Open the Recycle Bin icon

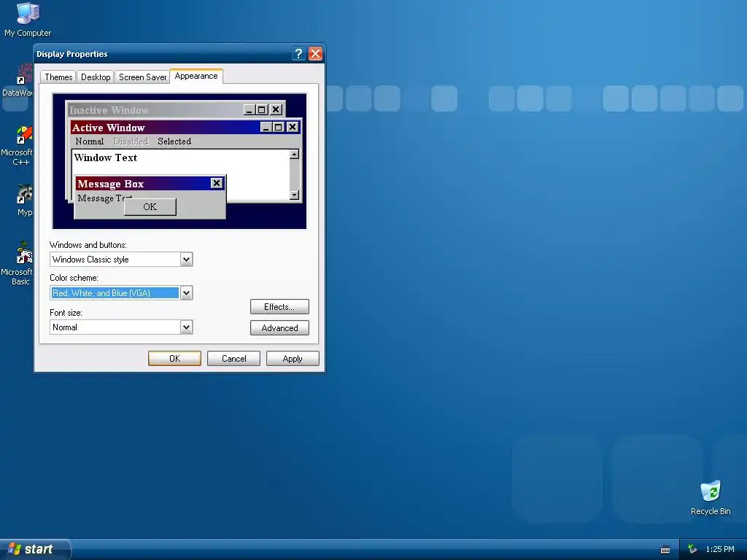pyautogui.click(x=711, y=497)
